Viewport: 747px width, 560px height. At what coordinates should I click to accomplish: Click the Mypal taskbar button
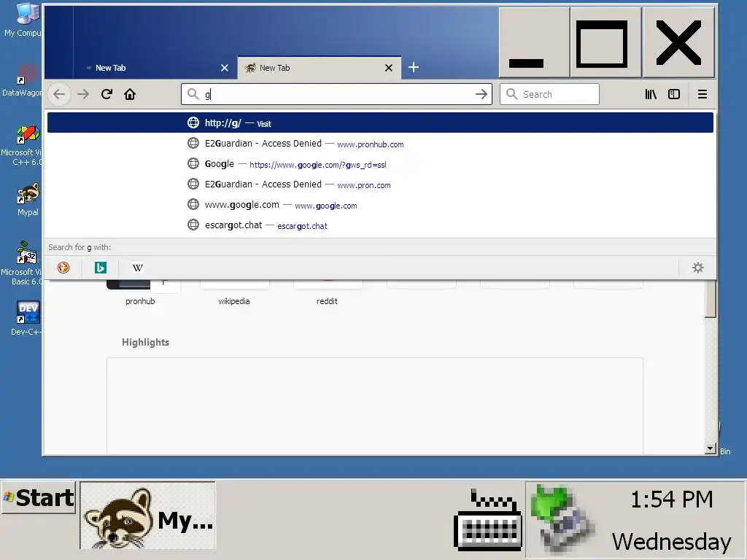[147, 516]
